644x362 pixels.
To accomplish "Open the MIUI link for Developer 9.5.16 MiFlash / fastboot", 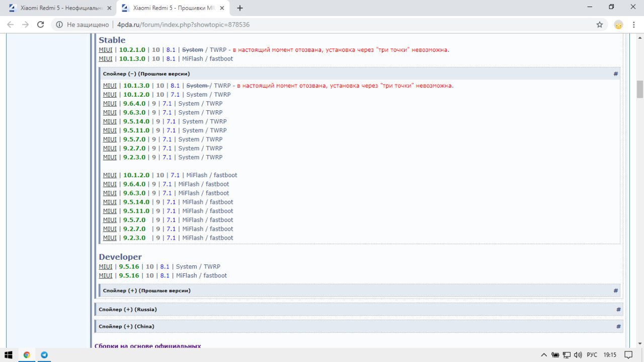I will [x=106, y=276].
